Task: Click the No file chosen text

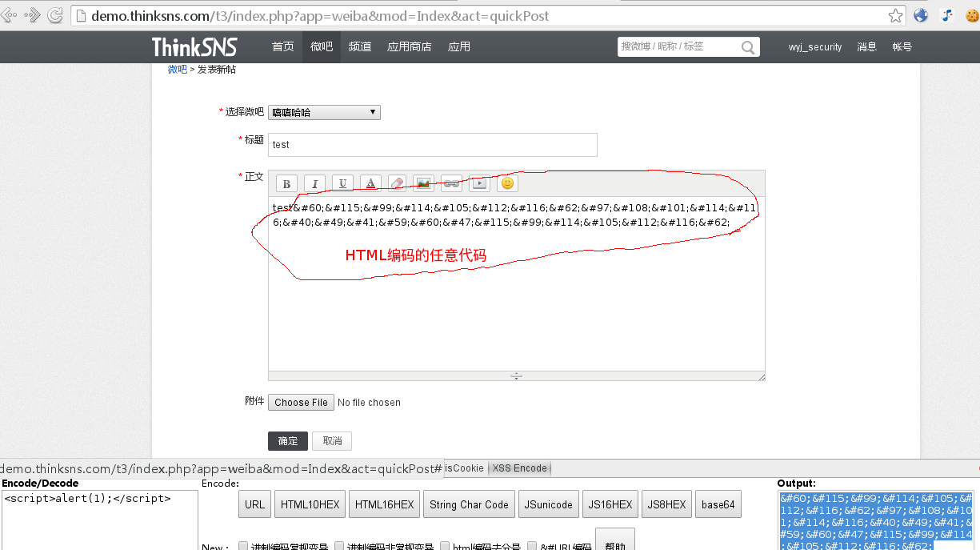Action: click(369, 403)
